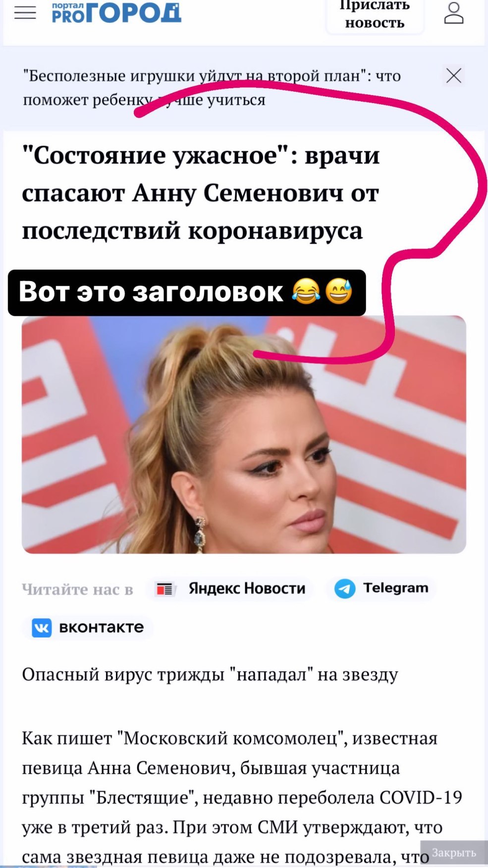The image size is (488, 868).
Task: Click the Закрыть button
Action: tap(454, 853)
